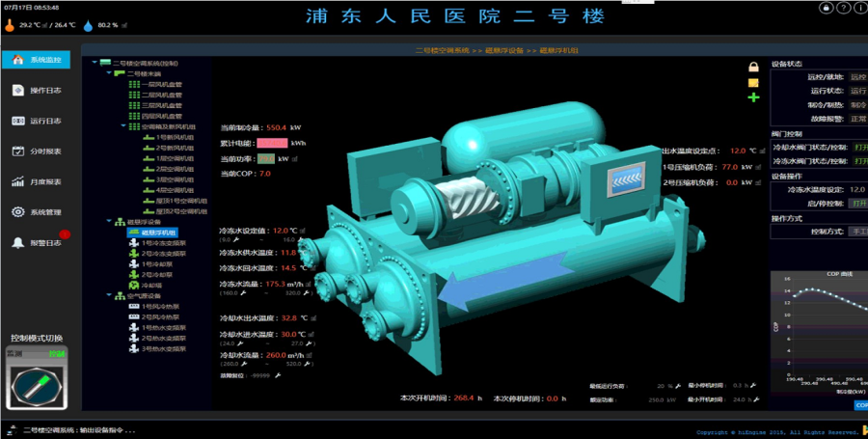868x439 pixels.
Task: Click the yellow padlock icon above the chiller
Action: coord(754,67)
